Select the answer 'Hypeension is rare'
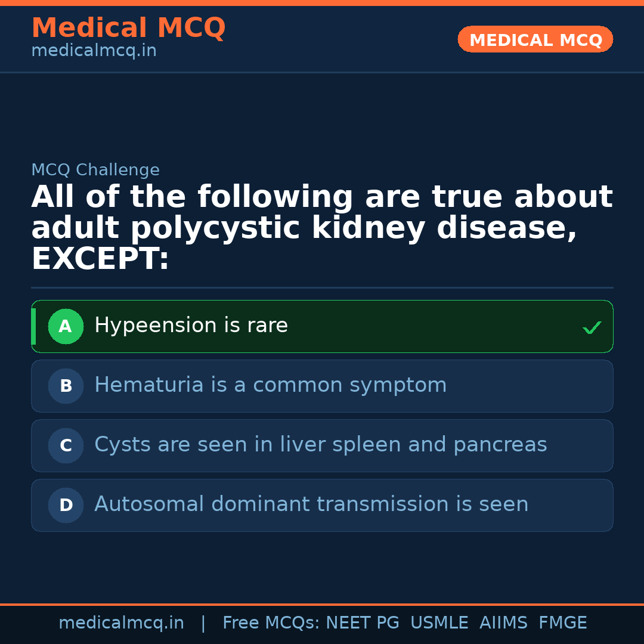Viewport: 644px width, 644px height. tap(191, 326)
